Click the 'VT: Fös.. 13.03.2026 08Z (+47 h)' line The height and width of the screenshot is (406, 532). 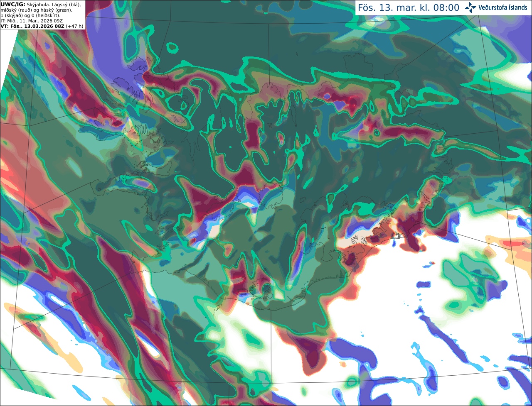tap(42, 26)
